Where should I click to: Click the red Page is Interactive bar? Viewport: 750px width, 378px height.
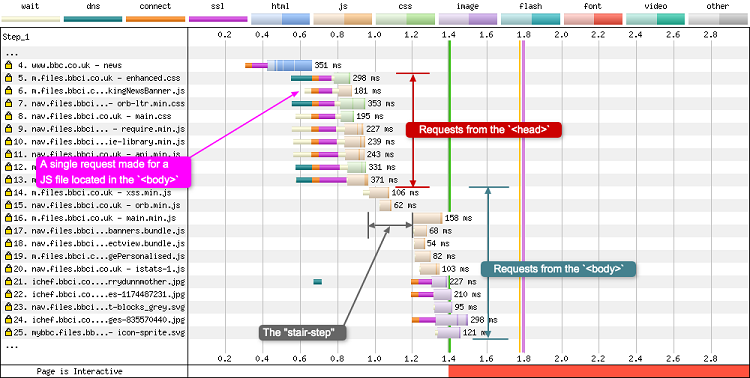(599, 371)
